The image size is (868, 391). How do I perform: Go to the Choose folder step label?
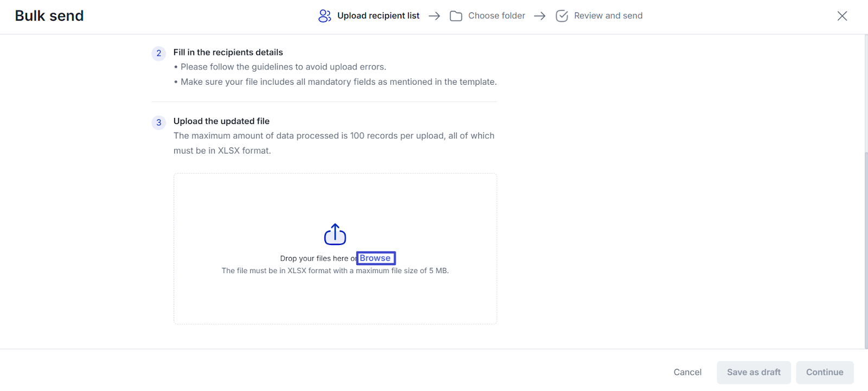tap(496, 16)
